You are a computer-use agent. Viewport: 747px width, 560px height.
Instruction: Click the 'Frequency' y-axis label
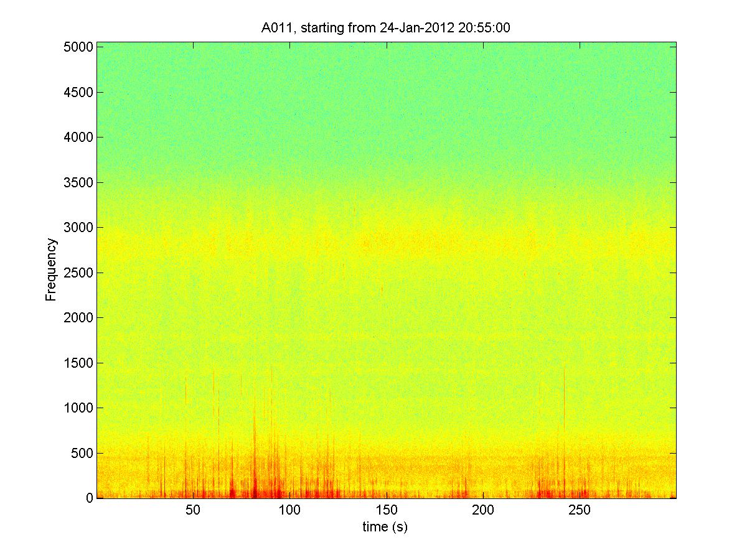click(x=51, y=269)
